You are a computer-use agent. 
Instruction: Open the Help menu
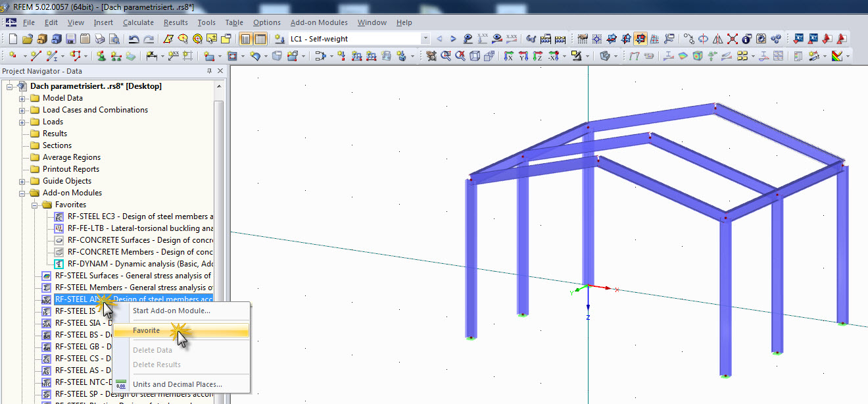[x=404, y=22]
